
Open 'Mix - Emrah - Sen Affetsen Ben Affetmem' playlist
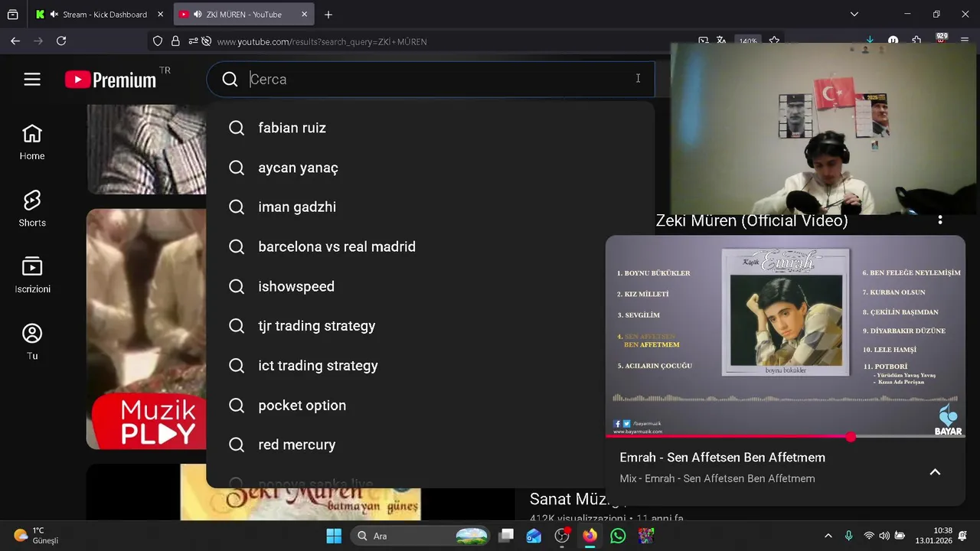point(717,479)
